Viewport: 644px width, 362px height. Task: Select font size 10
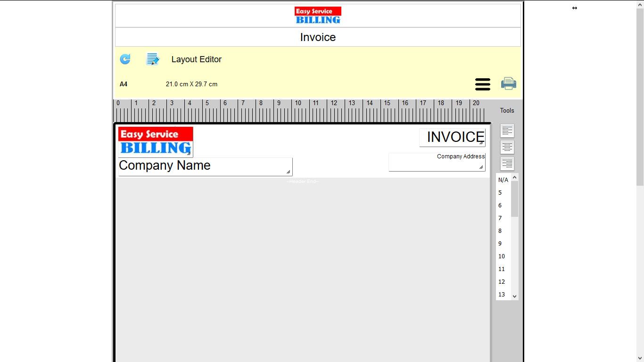(504, 256)
